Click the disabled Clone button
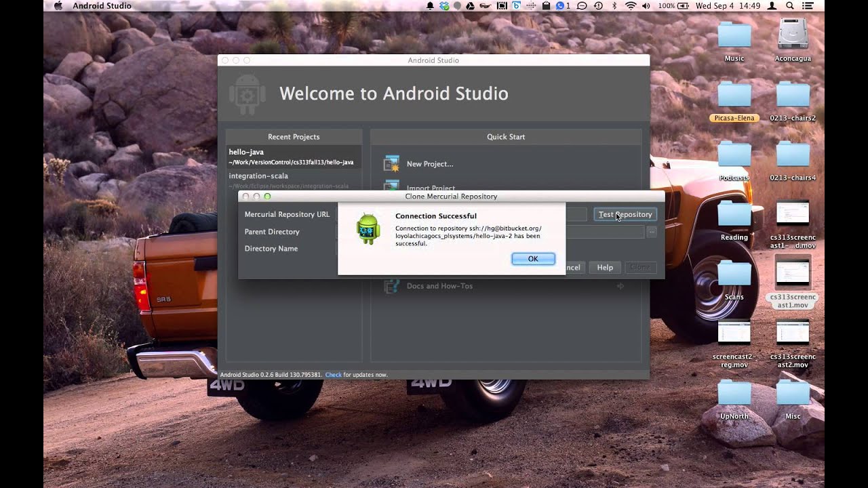868x488 pixels. (x=640, y=268)
